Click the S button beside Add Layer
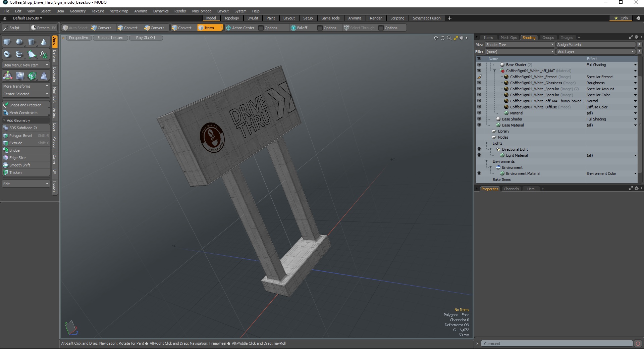644x349 pixels. (x=640, y=52)
